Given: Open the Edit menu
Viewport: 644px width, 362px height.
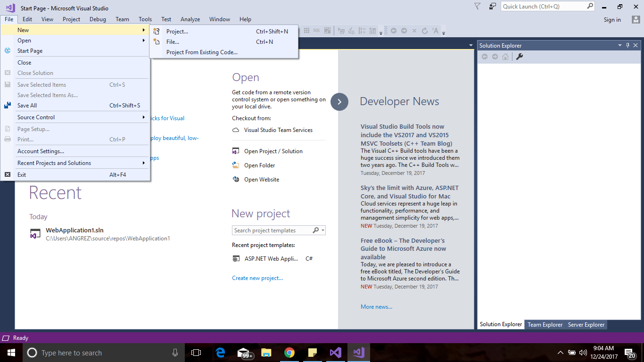Looking at the screenshot, I should click(27, 19).
